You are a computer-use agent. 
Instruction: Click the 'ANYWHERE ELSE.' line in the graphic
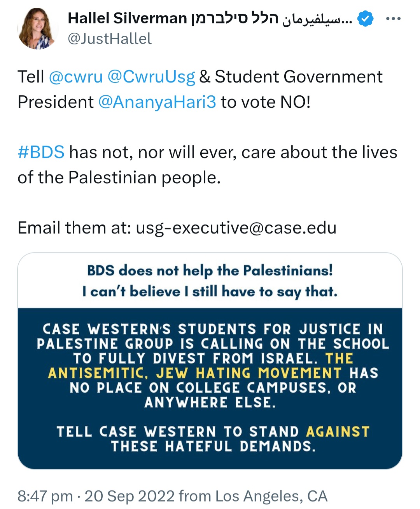[x=210, y=402]
